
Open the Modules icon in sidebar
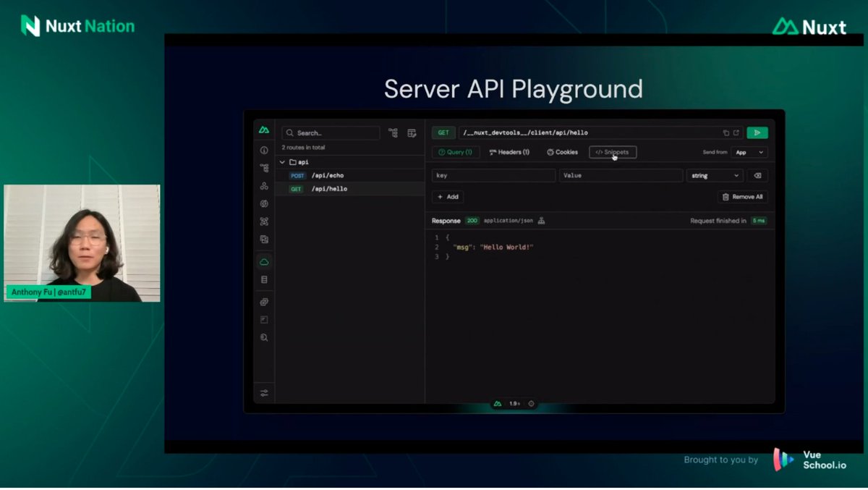click(264, 221)
